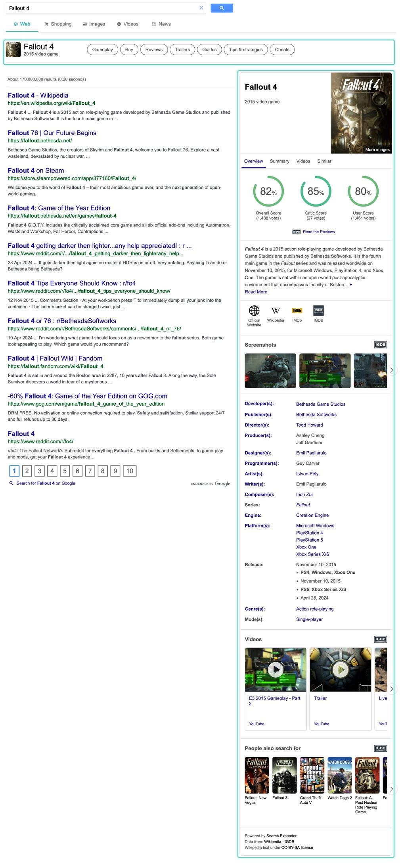The width and height of the screenshot is (402, 868).
Task: Open the Watch Dogs 2 cover thumbnail
Action: (340, 775)
